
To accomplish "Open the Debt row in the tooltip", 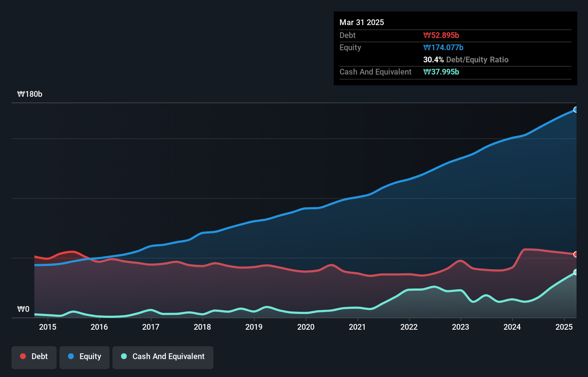I will pos(347,35).
